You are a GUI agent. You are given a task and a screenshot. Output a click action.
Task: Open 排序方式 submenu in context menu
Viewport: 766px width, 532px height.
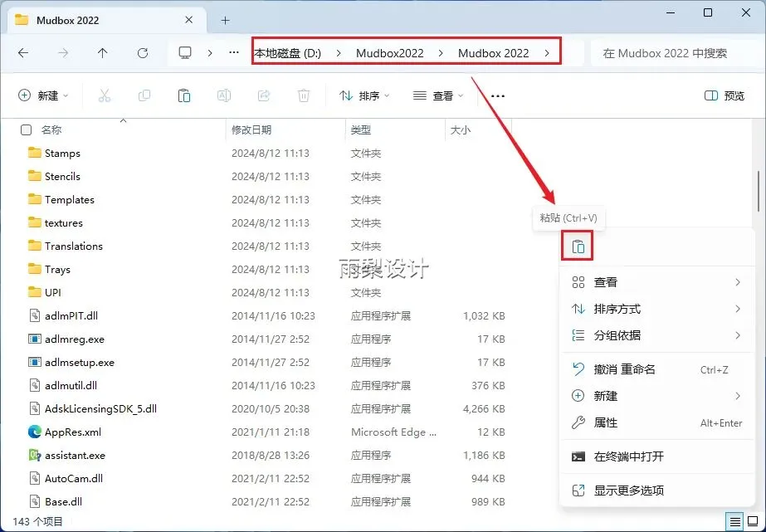point(656,309)
